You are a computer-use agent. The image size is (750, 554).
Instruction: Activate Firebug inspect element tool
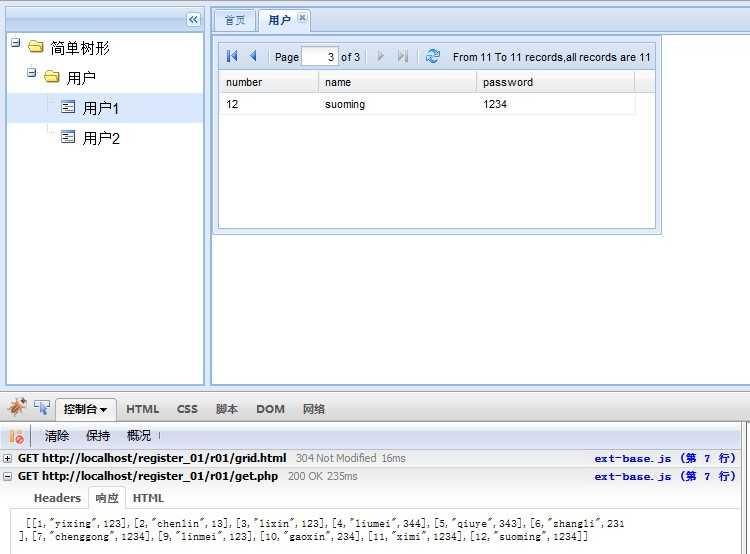pyautogui.click(x=42, y=408)
